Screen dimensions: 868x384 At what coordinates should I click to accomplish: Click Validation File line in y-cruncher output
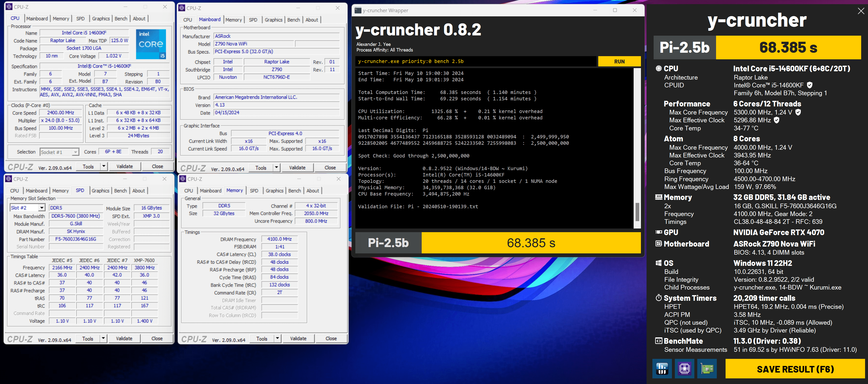(418, 206)
